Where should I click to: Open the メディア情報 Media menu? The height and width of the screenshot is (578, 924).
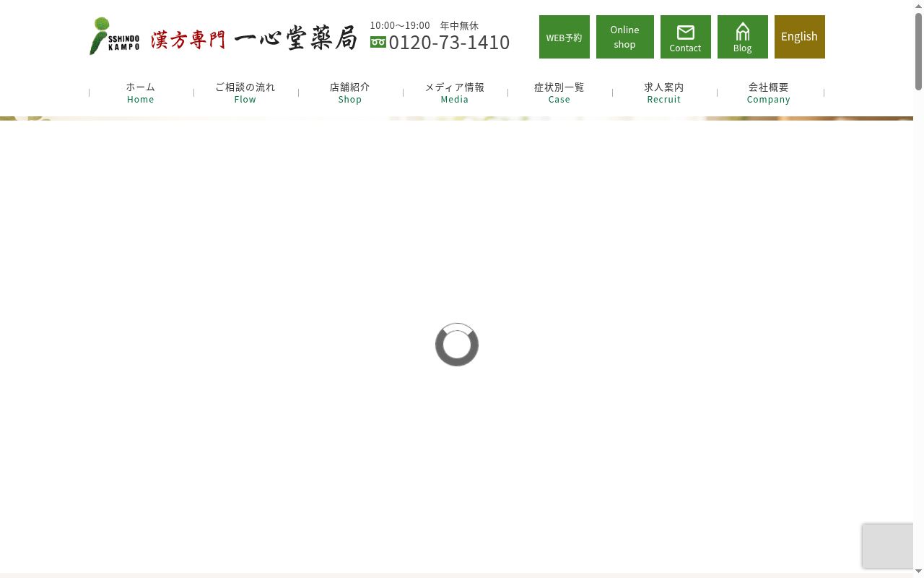455,92
